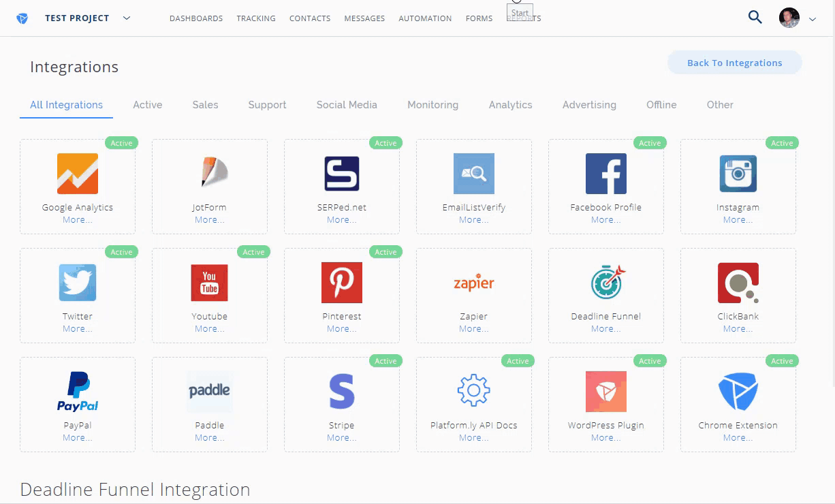Viewport: 835px width, 504px height.
Task: Open the SERPed.net logo tile
Action: point(342,174)
